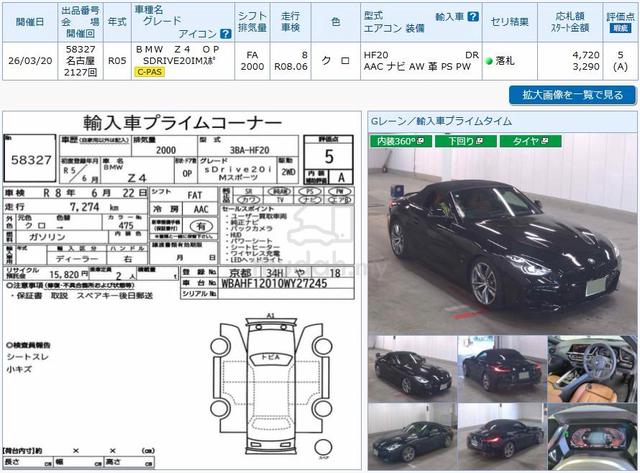Click color number 475 on sheet
This screenshot has height=473, width=640.
point(126,226)
